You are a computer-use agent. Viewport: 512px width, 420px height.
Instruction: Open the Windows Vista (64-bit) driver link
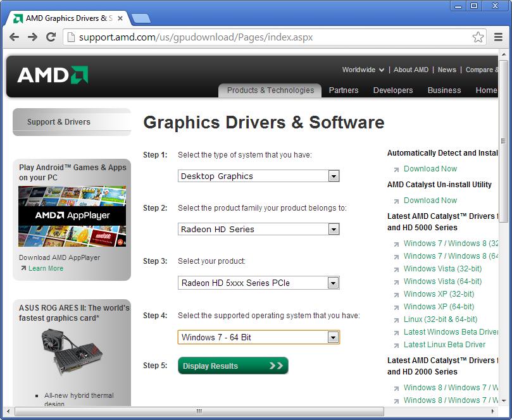tap(442, 281)
